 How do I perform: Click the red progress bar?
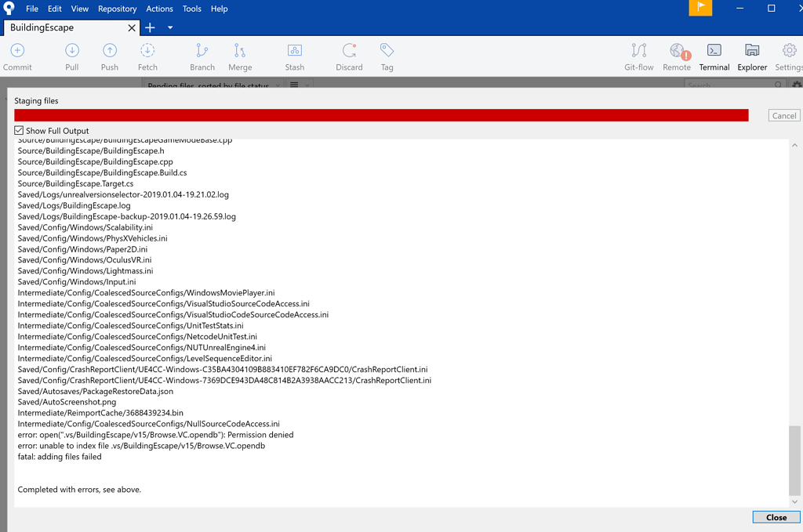point(382,114)
